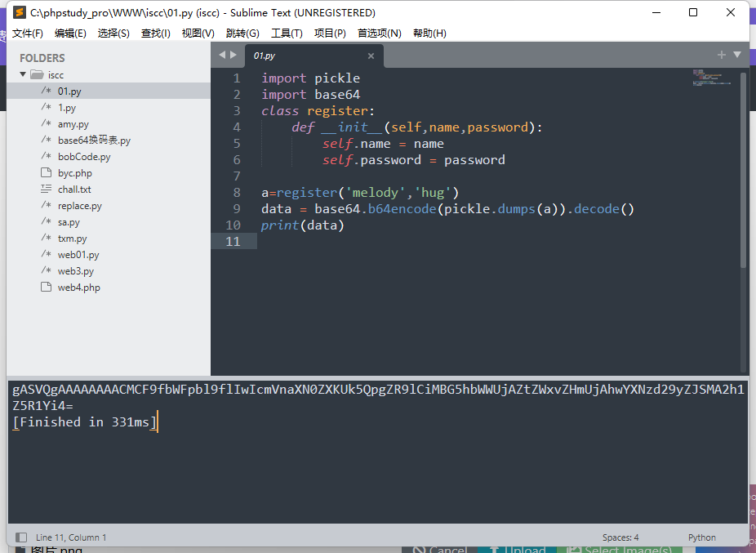Open byc.php from the sidebar
Viewport: 756px width, 553px height.
75,173
